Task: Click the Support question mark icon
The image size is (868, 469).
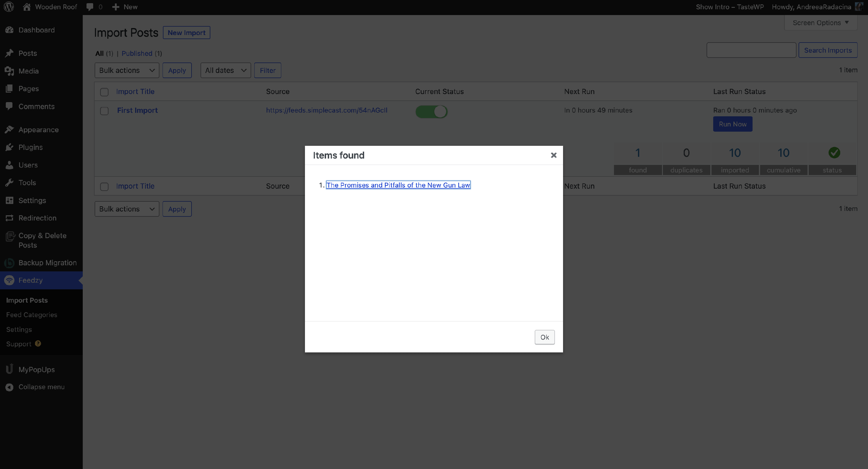Action: coord(38,344)
